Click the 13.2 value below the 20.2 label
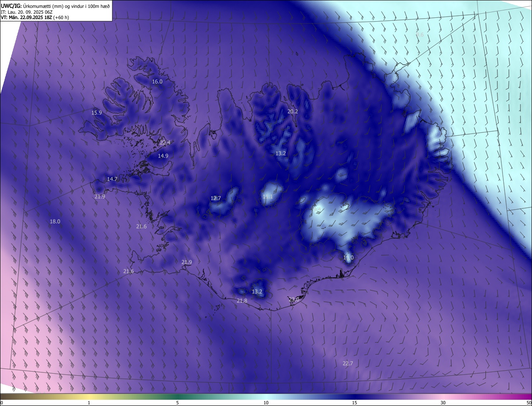This screenshot has height=406, width=532. coord(281,154)
